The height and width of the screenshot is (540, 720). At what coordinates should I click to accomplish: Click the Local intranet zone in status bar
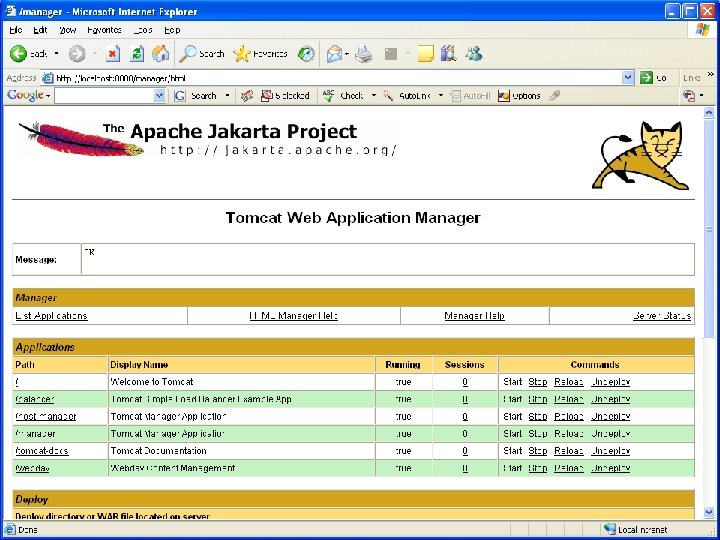click(x=636, y=529)
